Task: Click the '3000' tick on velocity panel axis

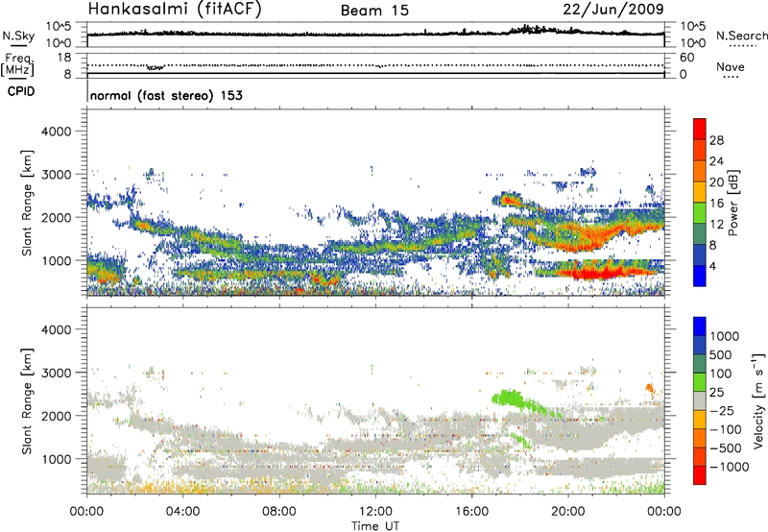Action: pos(56,373)
